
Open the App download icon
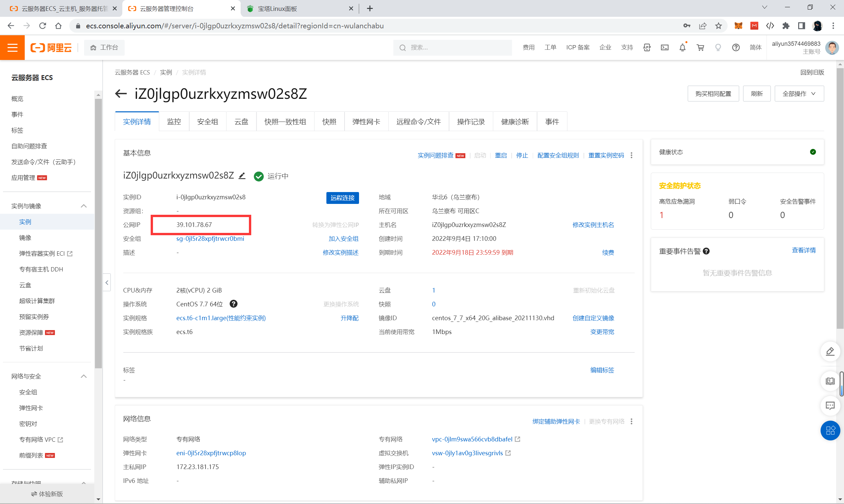pyautogui.click(x=647, y=47)
